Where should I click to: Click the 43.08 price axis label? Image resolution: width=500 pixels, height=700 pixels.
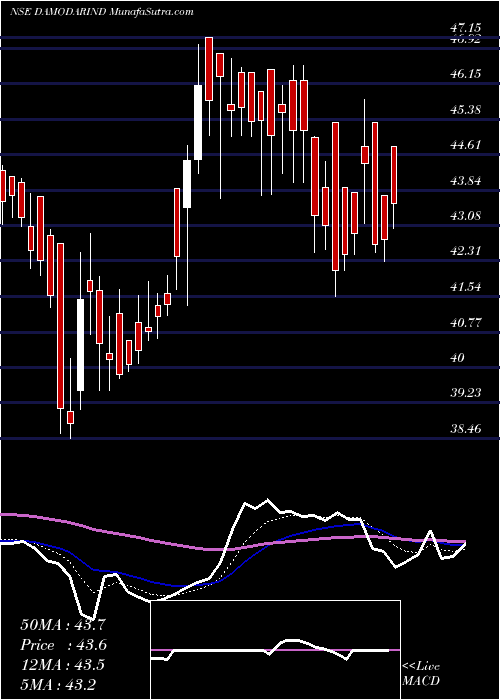pos(465,216)
